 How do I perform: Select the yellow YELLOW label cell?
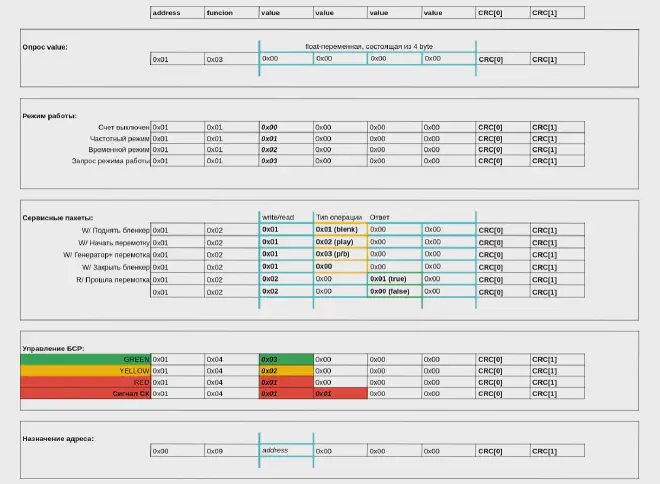86,371
